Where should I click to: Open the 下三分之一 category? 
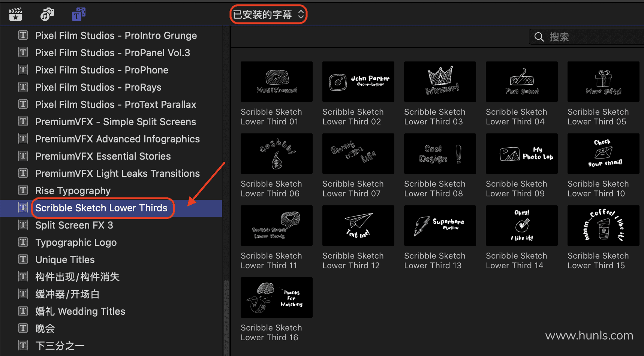60,346
